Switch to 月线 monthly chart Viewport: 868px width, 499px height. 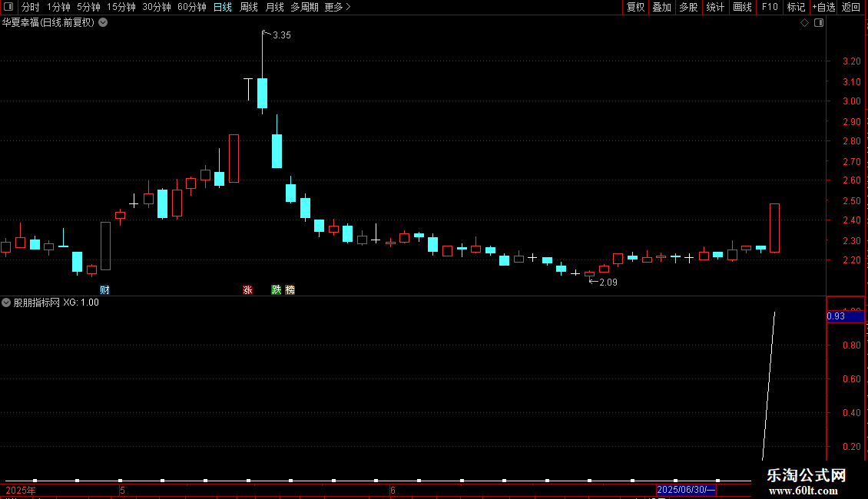pyautogui.click(x=274, y=7)
